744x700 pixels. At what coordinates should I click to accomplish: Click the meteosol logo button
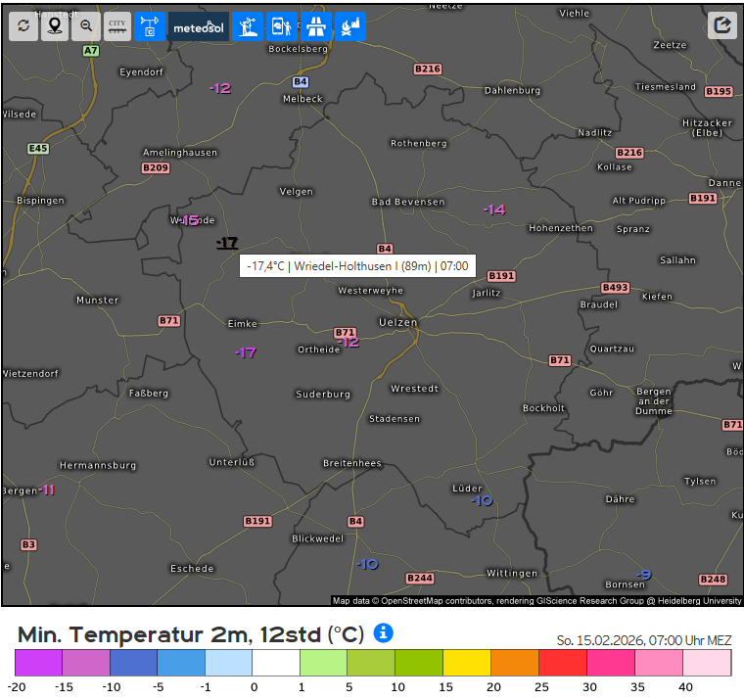199,26
